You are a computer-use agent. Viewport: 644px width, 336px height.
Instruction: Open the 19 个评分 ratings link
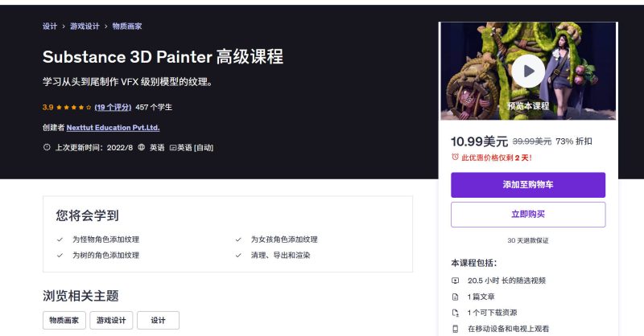113,107
